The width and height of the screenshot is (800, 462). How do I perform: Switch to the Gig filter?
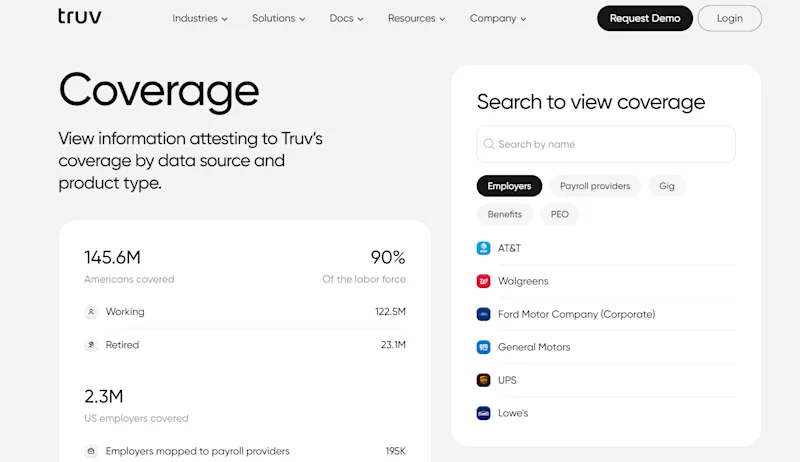[666, 186]
